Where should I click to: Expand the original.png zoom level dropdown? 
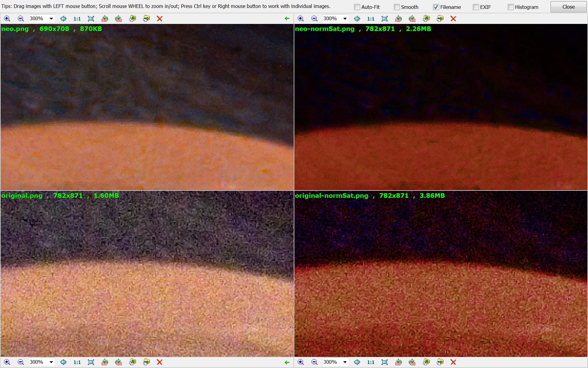(x=51, y=362)
